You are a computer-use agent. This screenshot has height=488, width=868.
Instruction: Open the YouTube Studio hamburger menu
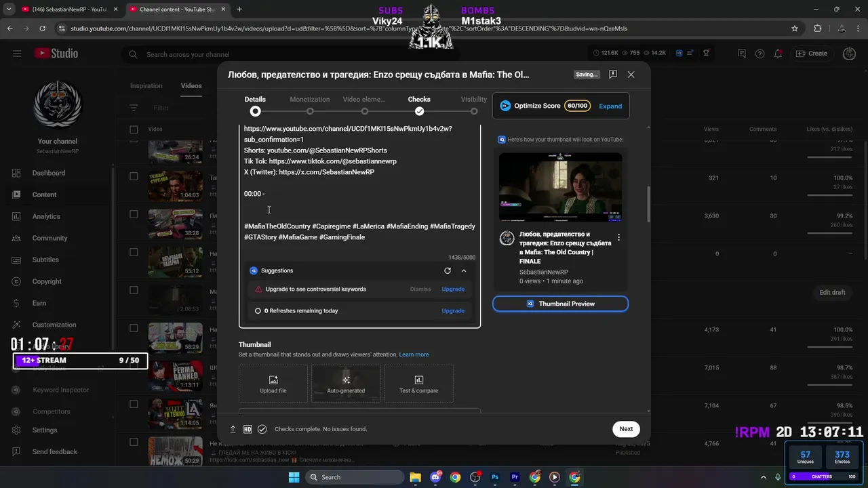(17, 54)
